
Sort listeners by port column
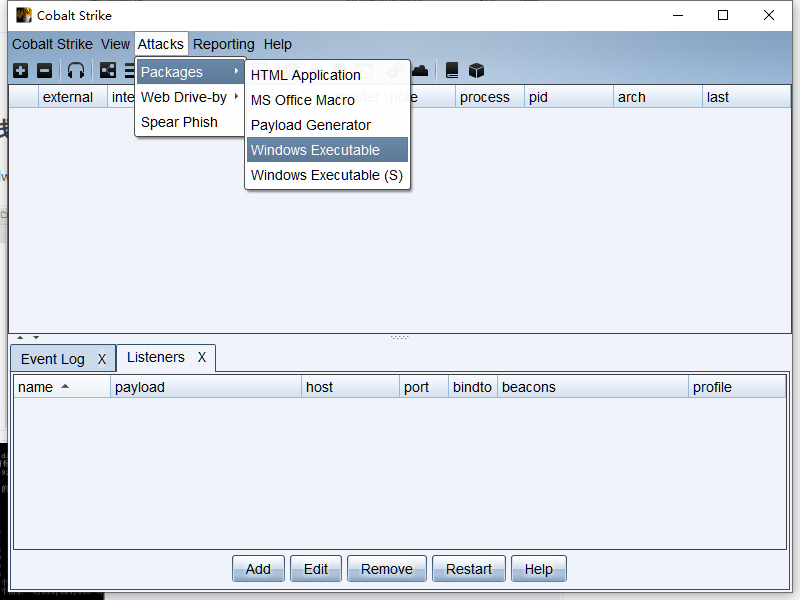424,387
